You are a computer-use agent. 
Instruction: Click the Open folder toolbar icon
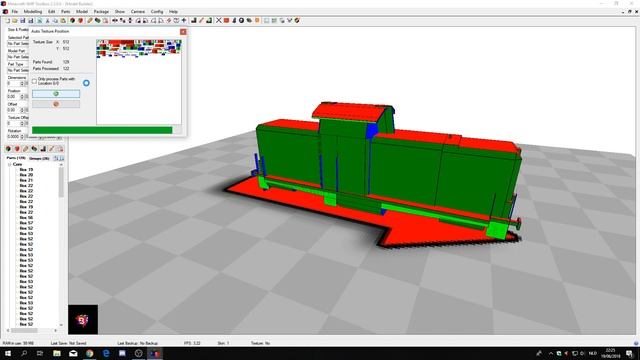15,20
